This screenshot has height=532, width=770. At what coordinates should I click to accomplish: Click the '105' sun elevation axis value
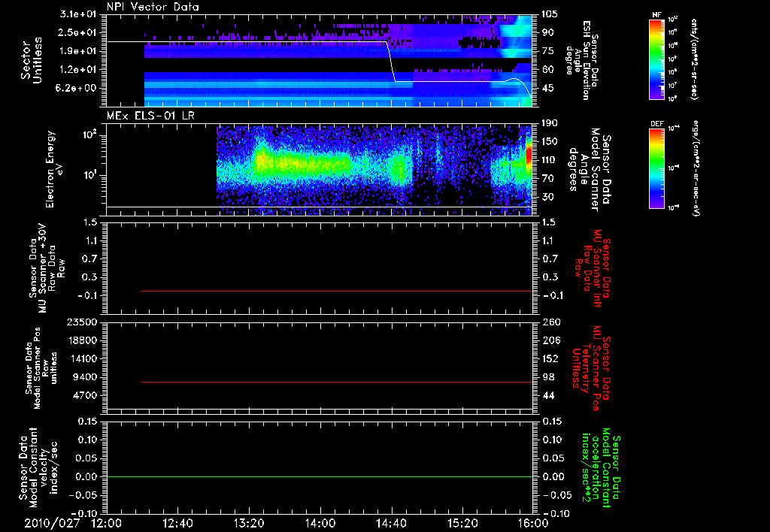pos(550,14)
